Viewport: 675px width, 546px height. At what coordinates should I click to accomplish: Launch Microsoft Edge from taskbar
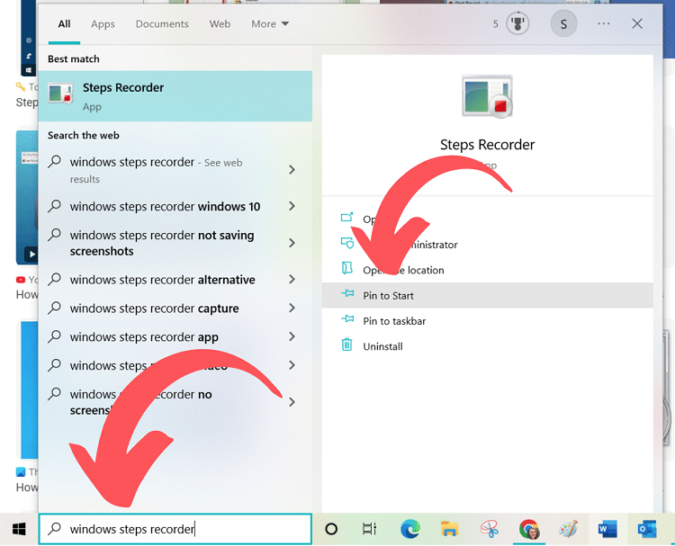pyautogui.click(x=410, y=529)
